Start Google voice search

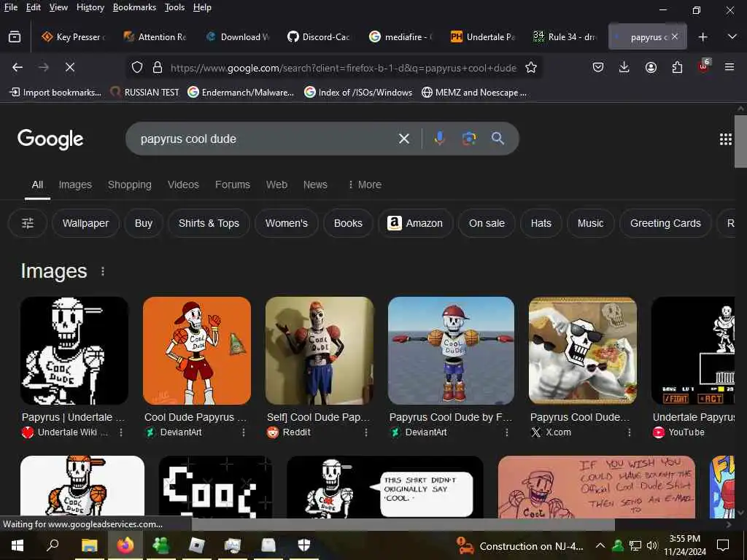coord(439,139)
